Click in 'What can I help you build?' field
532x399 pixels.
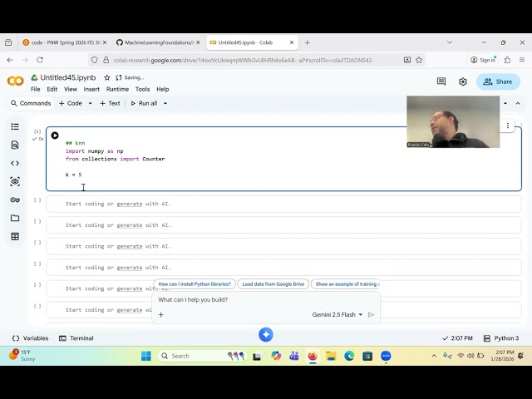tap(266, 299)
